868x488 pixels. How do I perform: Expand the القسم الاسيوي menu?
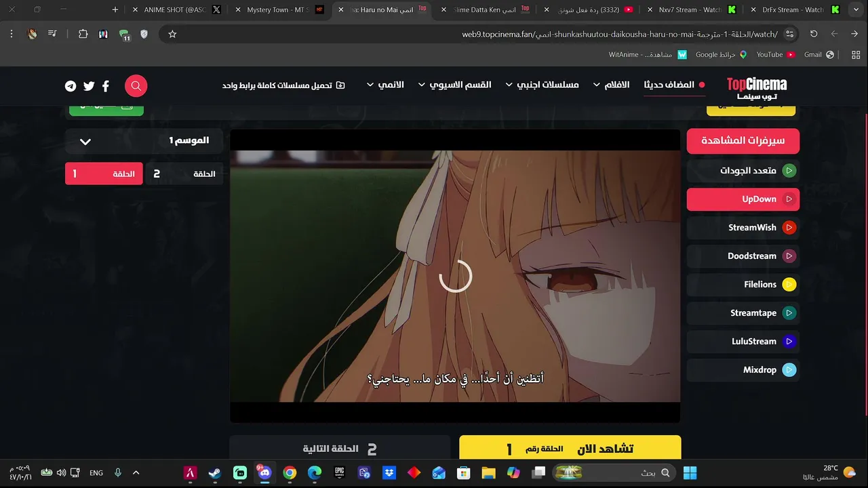[454, 85]
